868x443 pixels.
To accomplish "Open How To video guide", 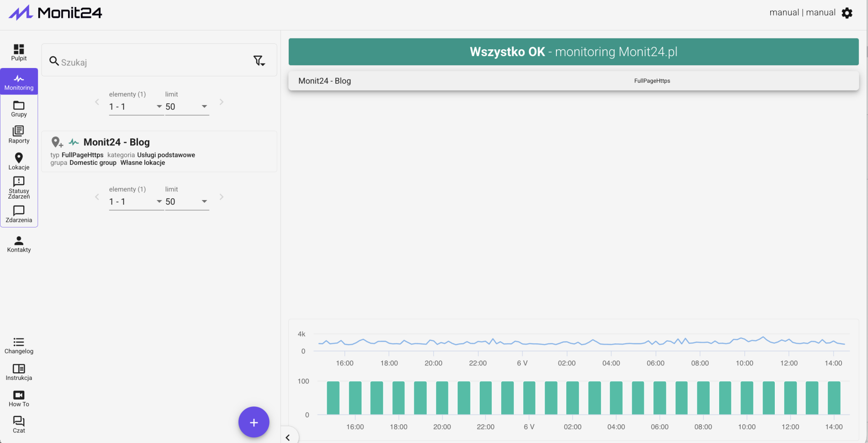I will click(x=19, y=399).
